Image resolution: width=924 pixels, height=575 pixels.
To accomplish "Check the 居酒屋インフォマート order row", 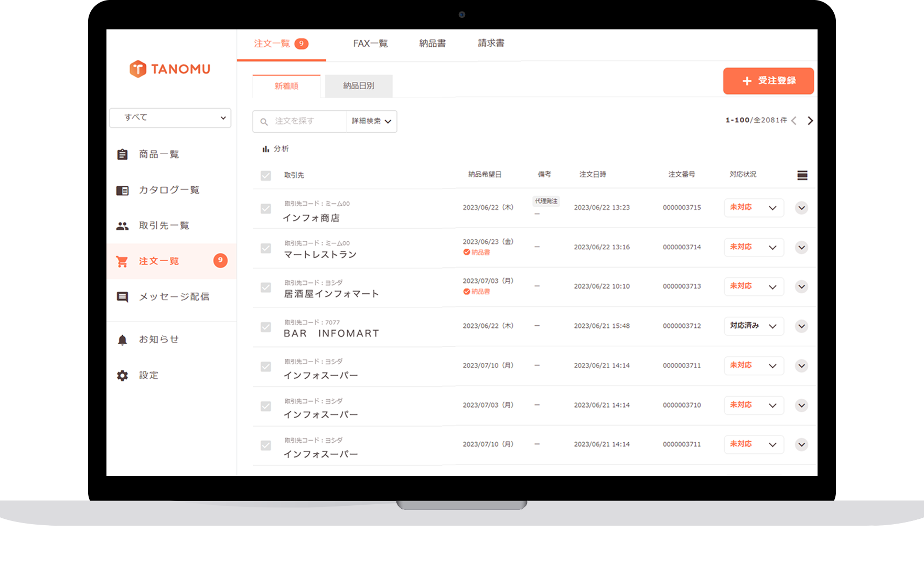I will point(266,287).
